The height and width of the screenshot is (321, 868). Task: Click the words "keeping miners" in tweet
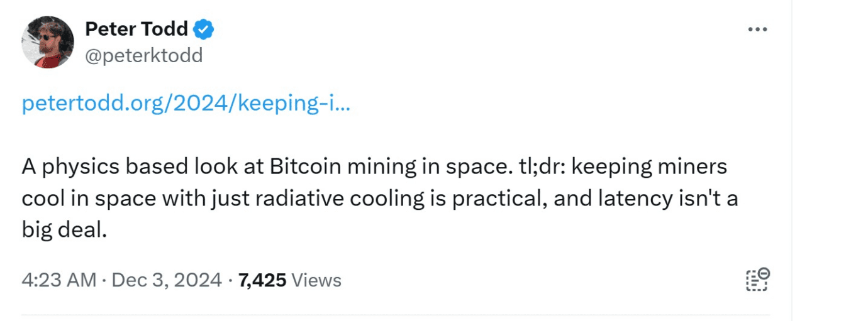point(649,167)
